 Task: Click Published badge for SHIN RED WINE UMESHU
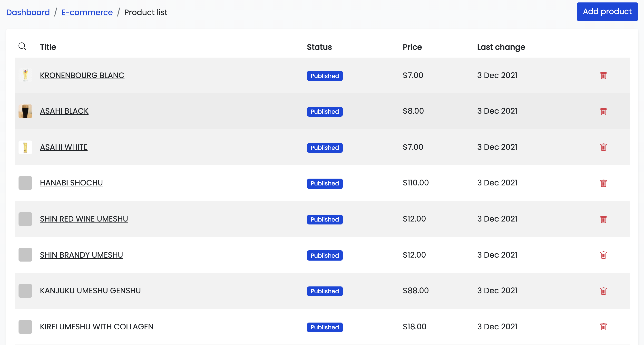[324, 219]
